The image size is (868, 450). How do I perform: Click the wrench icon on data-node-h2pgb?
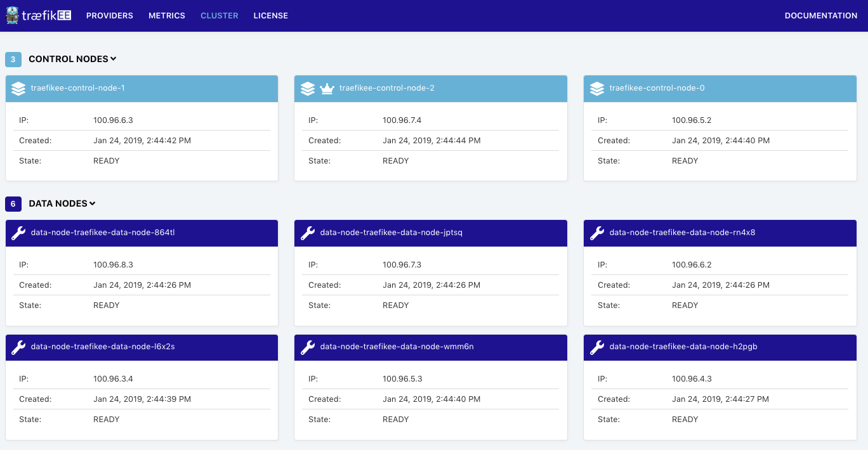coord(597,347)
